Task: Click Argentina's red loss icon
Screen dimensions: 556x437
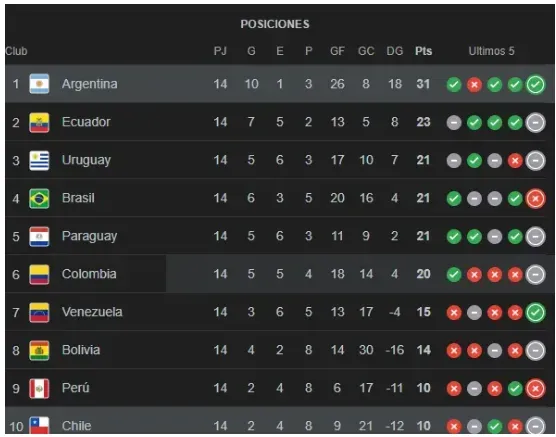Action: 474,84
